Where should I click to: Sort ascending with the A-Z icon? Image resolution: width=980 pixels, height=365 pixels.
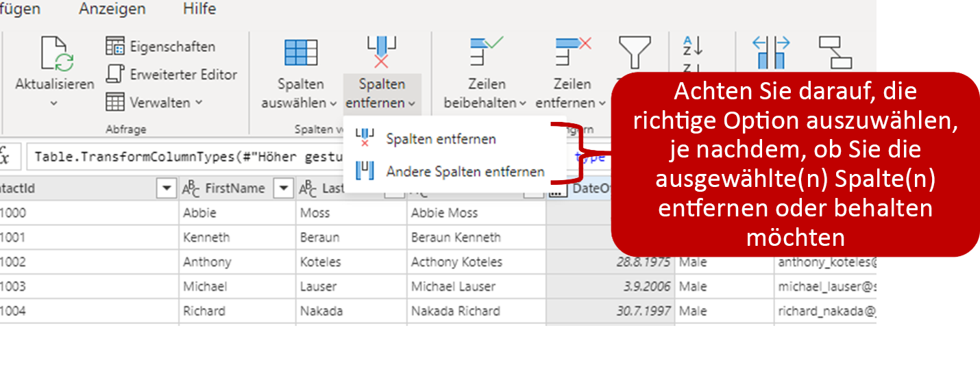pyautogui.click(x=693, y=46)
